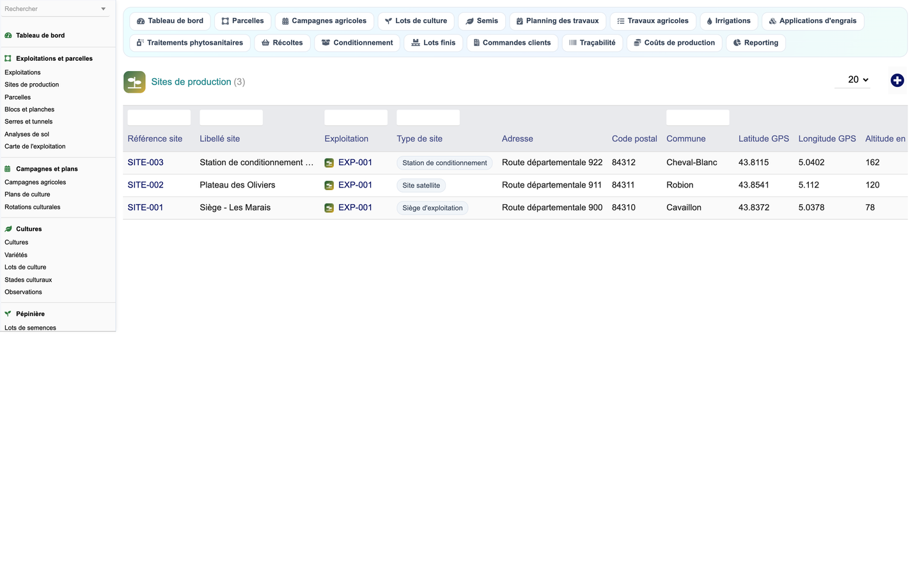Image resolution: width=924 pixels, height=572 pixels.
Task: Sort by the Code postal column header
Action: (634, 139)
